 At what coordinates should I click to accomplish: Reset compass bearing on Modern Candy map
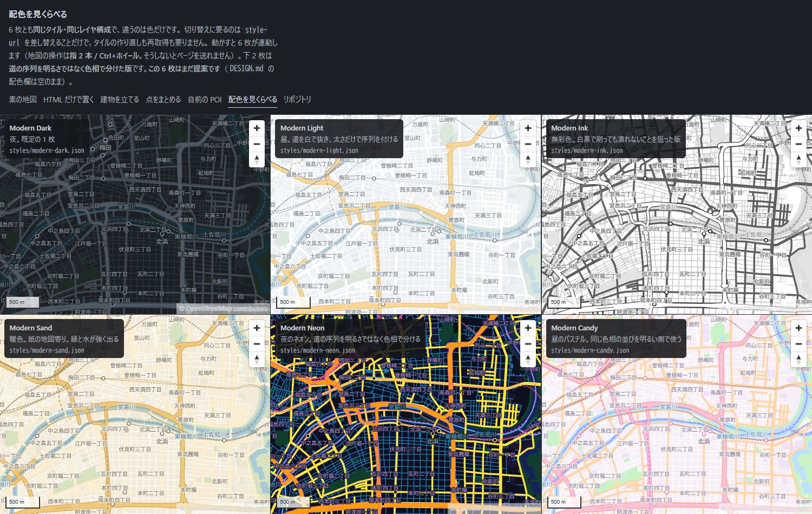798,360
